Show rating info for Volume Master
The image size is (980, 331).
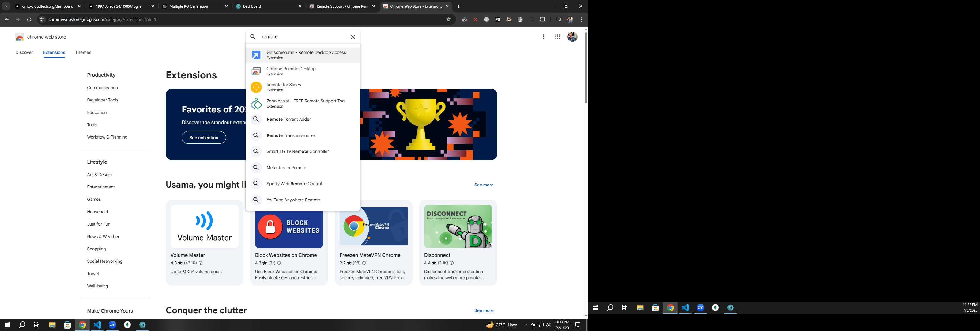click(201, 263)
